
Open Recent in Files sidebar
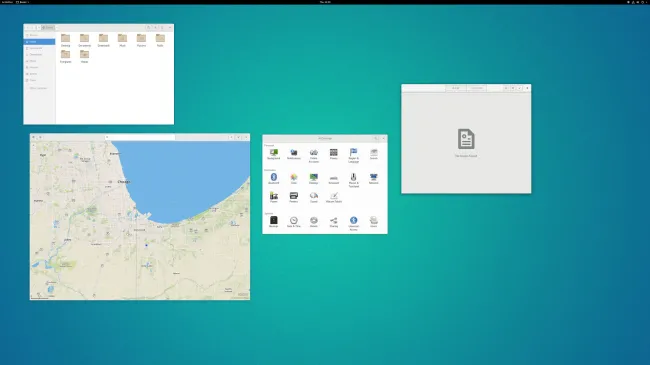[39, 35]
